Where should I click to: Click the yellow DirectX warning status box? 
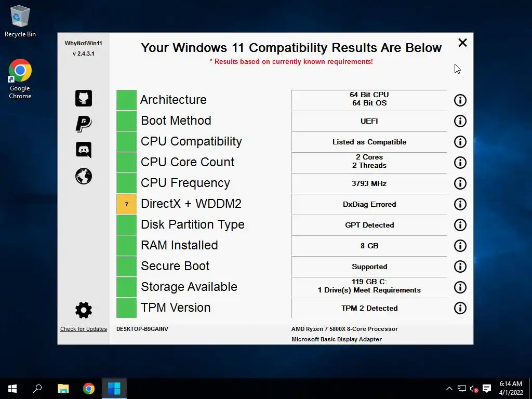tap(126, 204)
